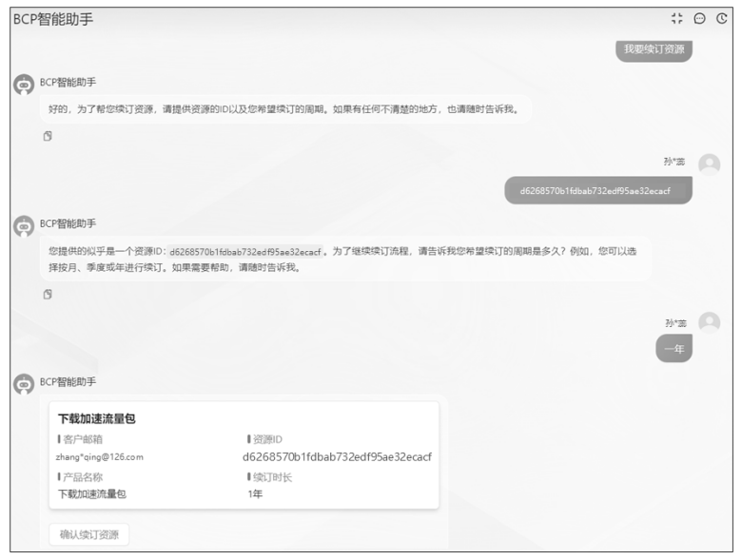Copy the first assistant reply
The height and width of the screenshot is (560, 742).
click(x=48, y=136)
